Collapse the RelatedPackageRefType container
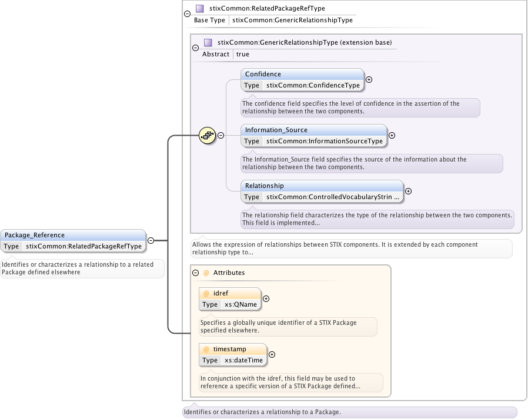 (x=187, y=14)
